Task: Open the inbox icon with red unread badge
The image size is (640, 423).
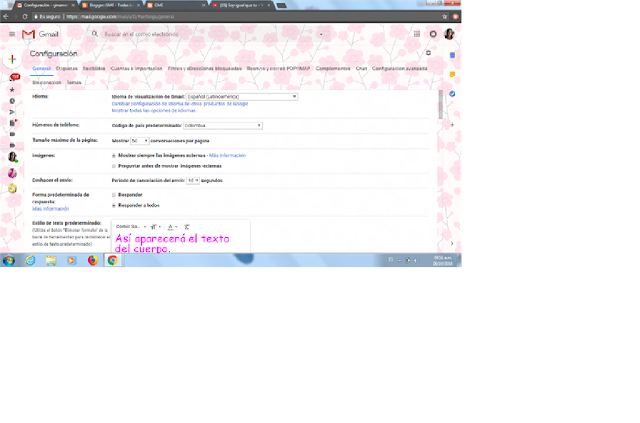Action: tap(13, 78)
